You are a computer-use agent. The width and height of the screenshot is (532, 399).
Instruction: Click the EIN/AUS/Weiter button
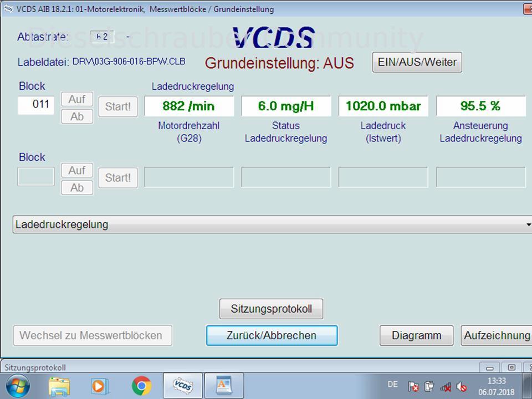point(417,62)
